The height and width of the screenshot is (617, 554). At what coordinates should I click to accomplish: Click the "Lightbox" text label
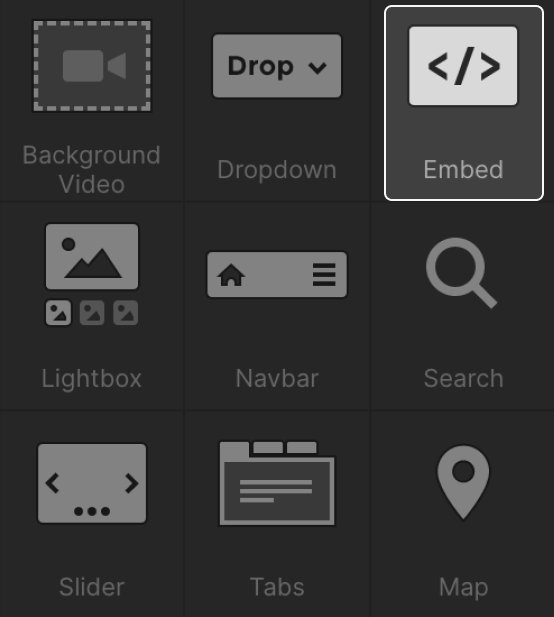(92, 379)
